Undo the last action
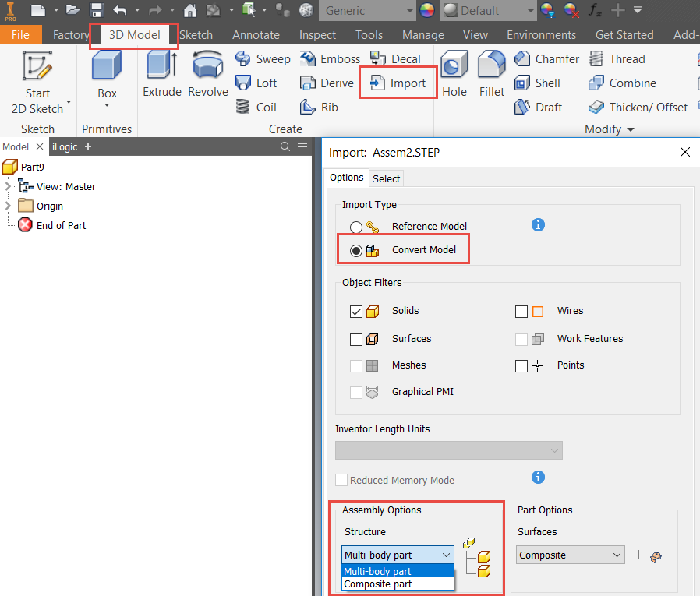The height and width of the screenshot is (596, 700). [119, 10]
